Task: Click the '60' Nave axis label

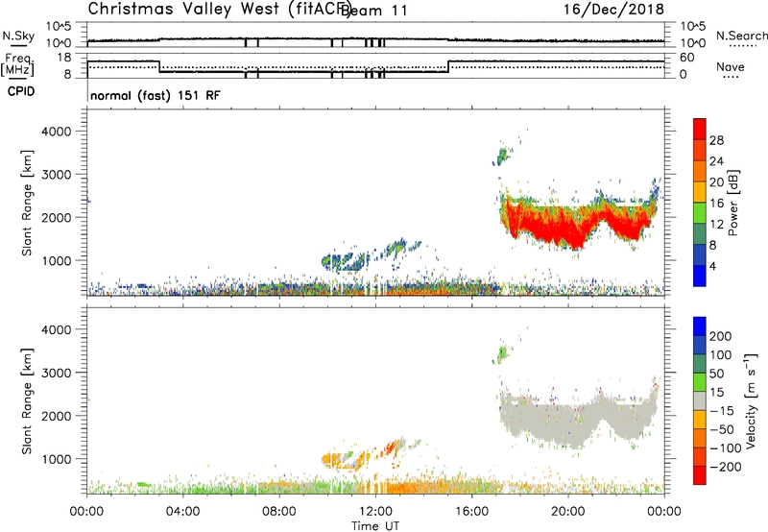Action: tap(687, 58)
